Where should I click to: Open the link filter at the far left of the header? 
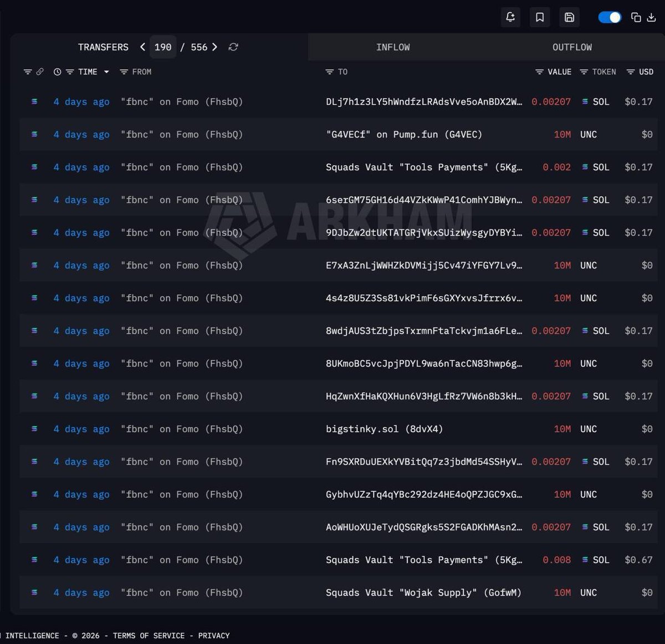[28, 72]
